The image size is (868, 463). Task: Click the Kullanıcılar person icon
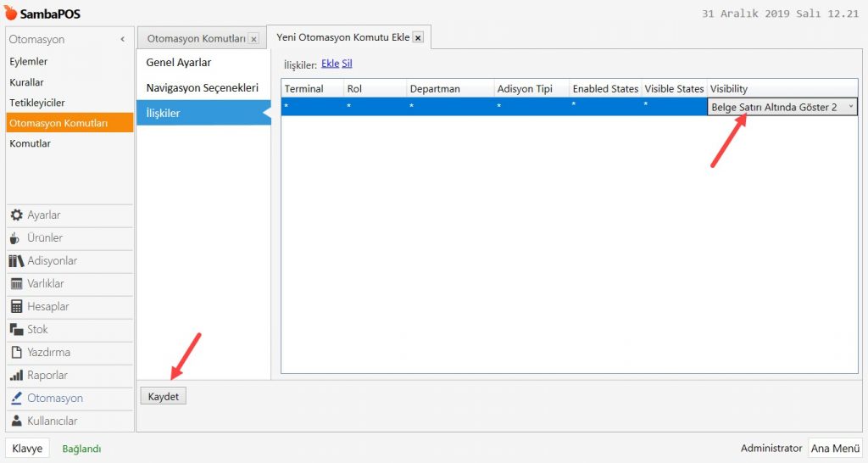coord(16,421)
